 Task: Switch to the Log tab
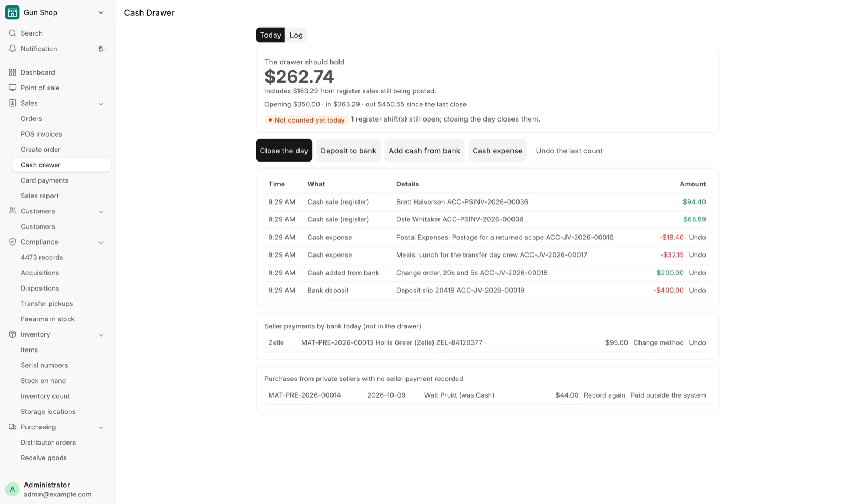tap(296, 35)
